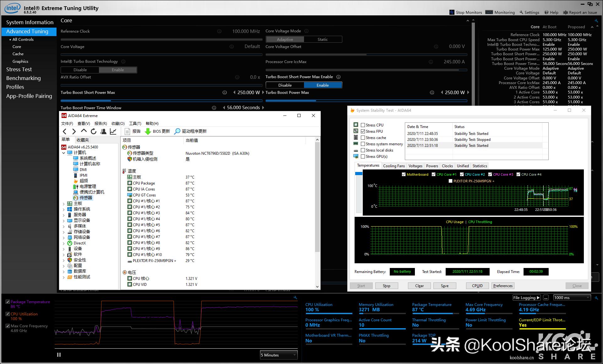Click AIDA64 toolbar refresh icon
Viewport: 603px width, 364px height.
tap(94, 131)
